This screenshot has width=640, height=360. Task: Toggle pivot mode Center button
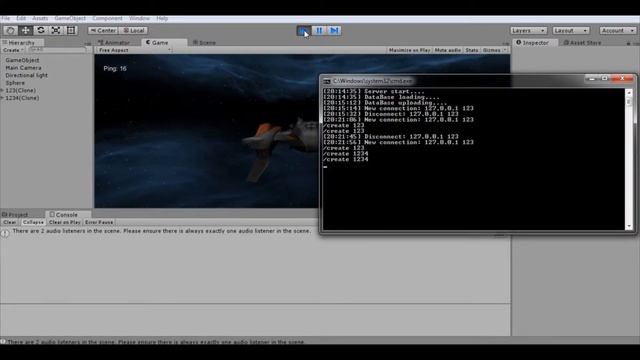pyautogui.click(x=103, y=30)
